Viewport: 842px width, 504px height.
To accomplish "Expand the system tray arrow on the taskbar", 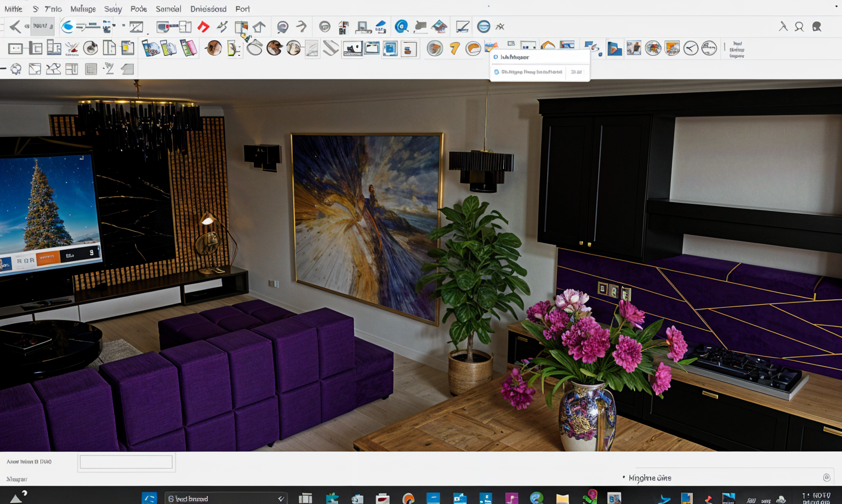I will [16, 498].
